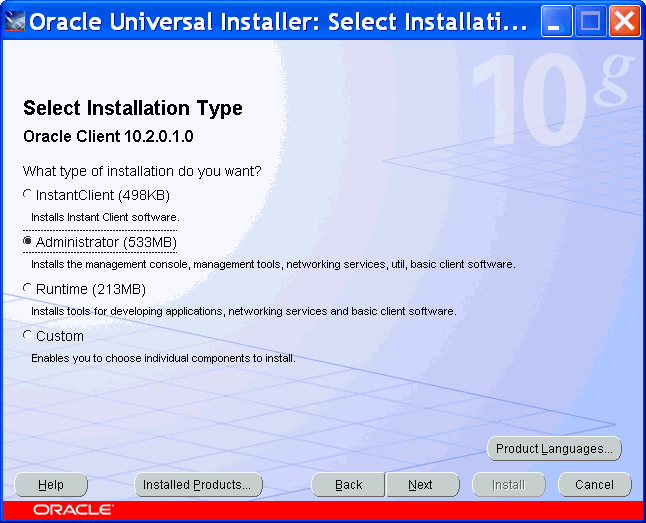The image size is (646, 523).
Task: Cancel the installation
Action: coord(594,485)
